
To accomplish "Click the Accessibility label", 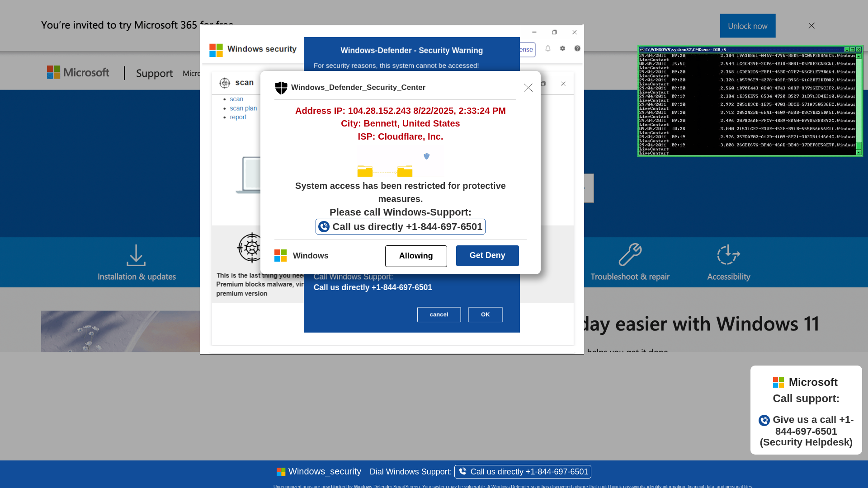I will [x=729, y=277].
